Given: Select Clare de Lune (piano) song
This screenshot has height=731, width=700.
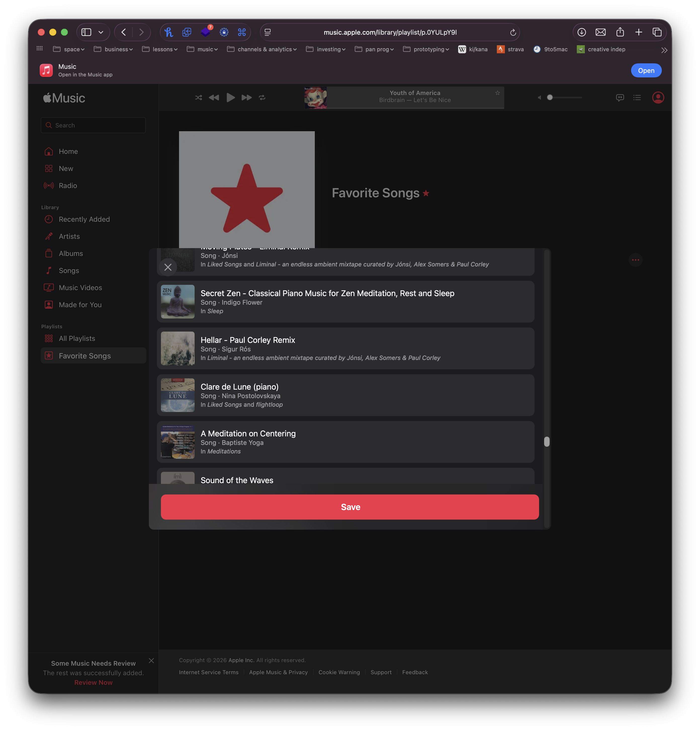Looking at the screenshot, I should 345,395.
